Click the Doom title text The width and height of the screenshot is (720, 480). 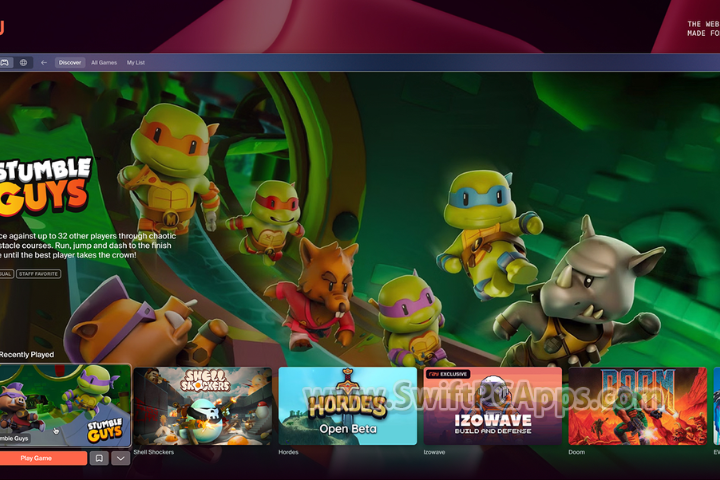tap(577, 452)
